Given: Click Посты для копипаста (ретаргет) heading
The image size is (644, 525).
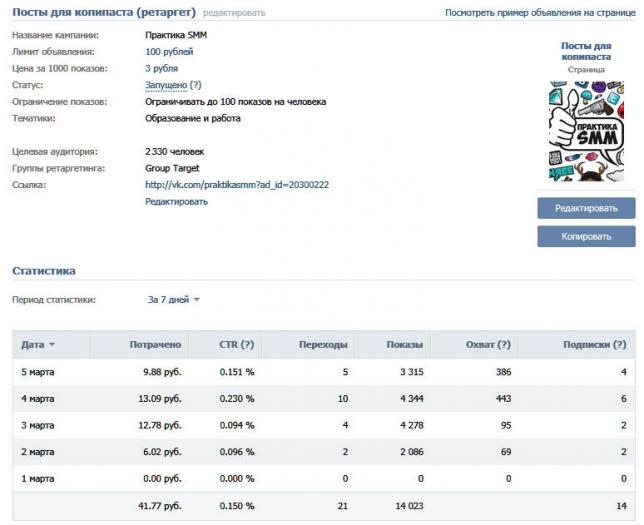Looking at the screenshot, I should [x=104, y=12].
